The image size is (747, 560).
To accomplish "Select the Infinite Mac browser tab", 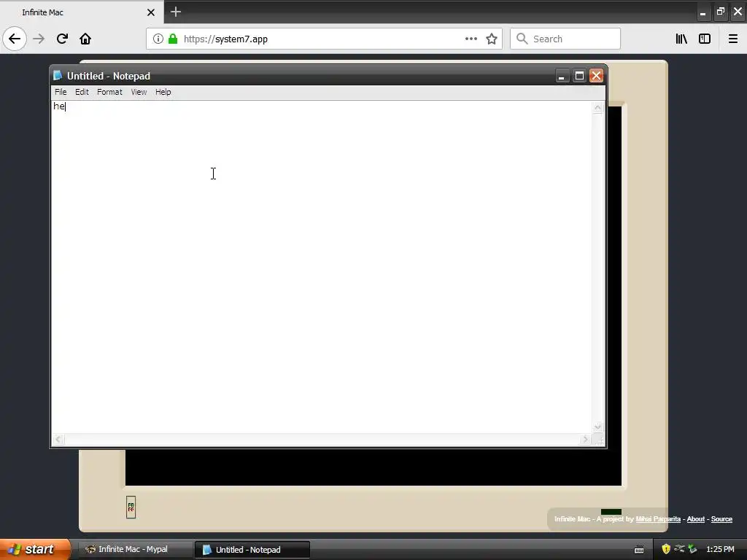I will pos(82,12).
